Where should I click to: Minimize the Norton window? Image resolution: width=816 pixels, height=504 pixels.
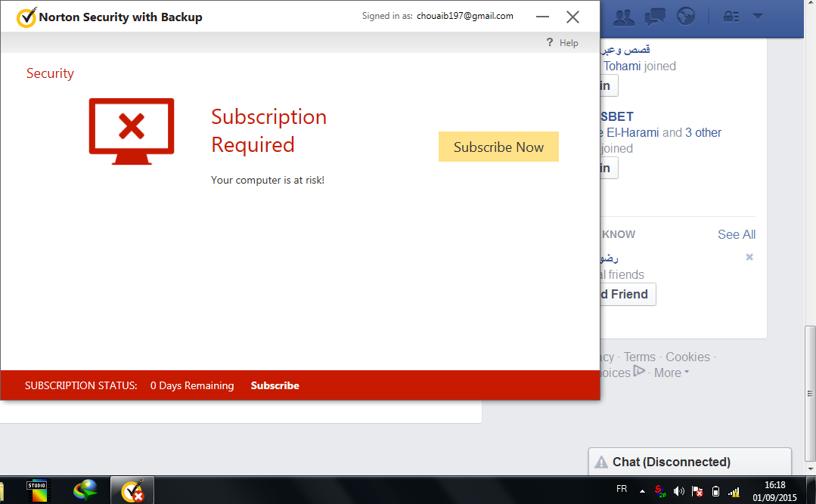point(542,17)
